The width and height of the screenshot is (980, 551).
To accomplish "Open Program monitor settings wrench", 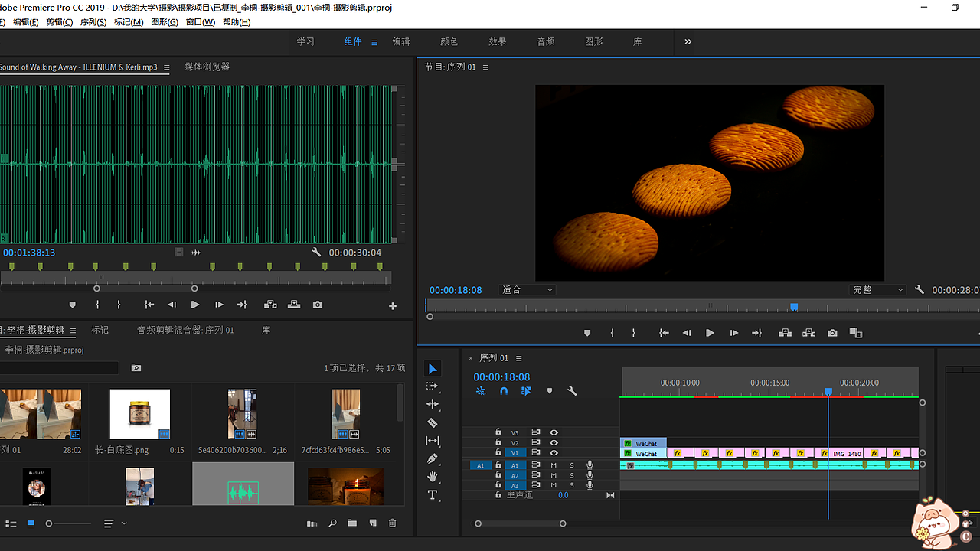I will (x=920, y=290).
